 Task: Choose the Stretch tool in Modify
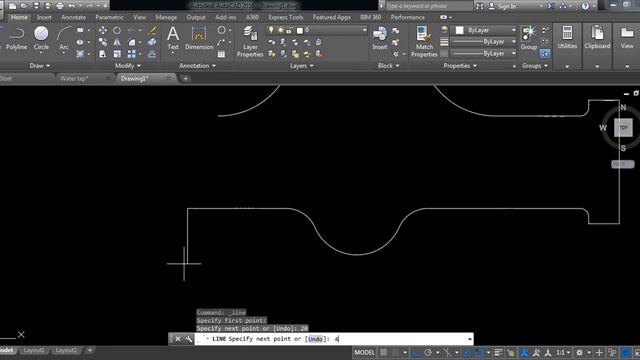pos(102,54)
